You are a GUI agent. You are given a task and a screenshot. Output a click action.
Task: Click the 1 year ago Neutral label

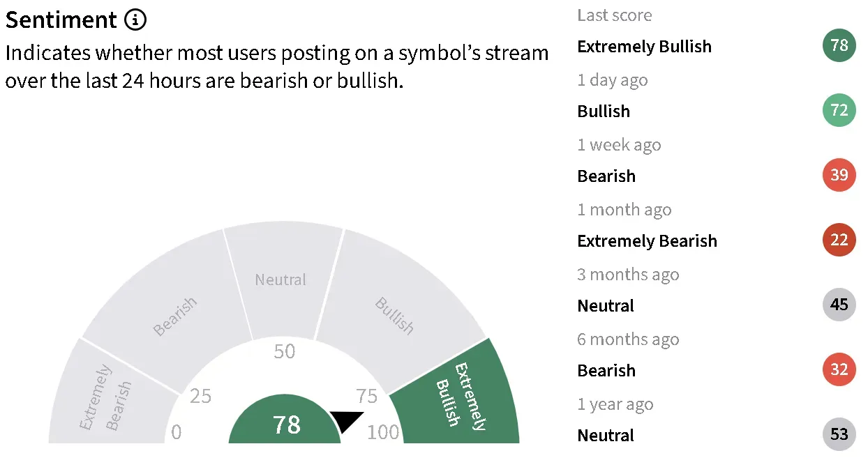point(606,436)
